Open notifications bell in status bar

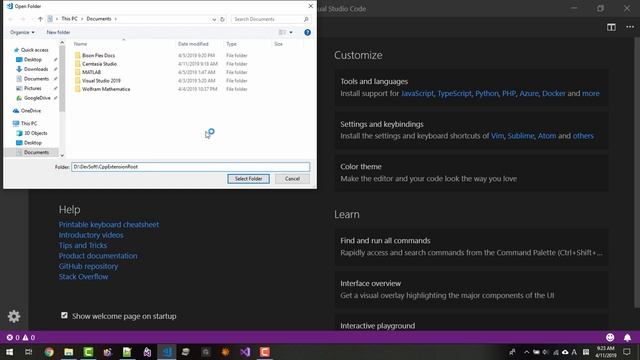click(627, 337)
